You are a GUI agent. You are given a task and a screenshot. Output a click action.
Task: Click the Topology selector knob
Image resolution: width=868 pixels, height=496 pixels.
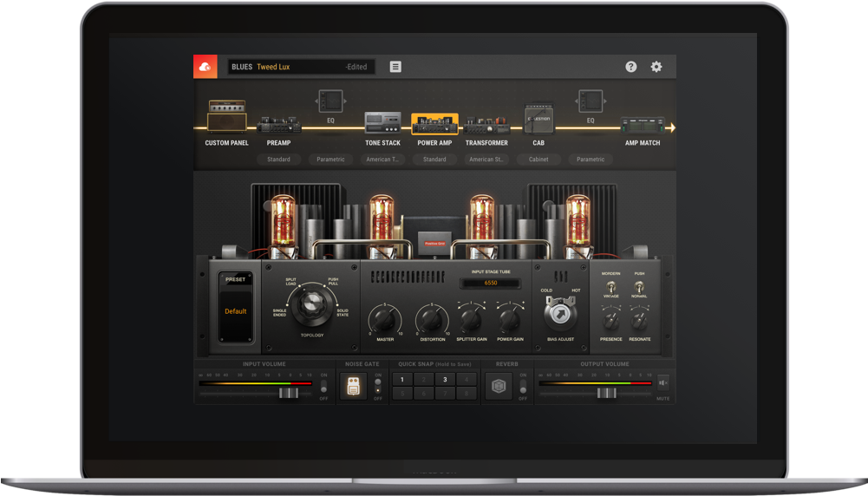tap(311, 303)
